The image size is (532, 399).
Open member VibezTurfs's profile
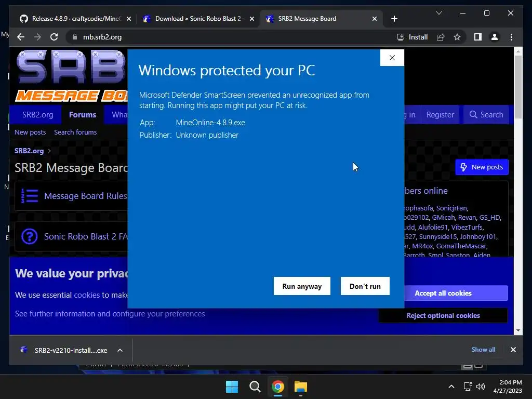click(x=467, y=227)
